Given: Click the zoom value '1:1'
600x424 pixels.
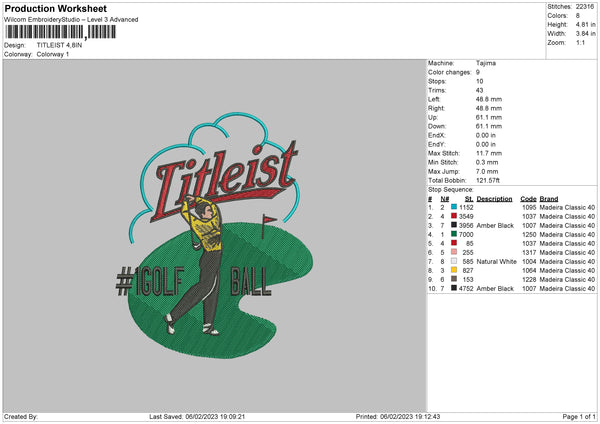Looking at the screenshot, I should click(x=580, y=42).
